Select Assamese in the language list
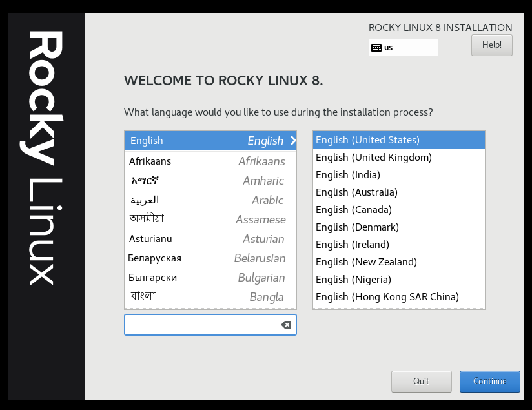Image resolution: width=532 pixels, height=410 pixels. point(210,220)
